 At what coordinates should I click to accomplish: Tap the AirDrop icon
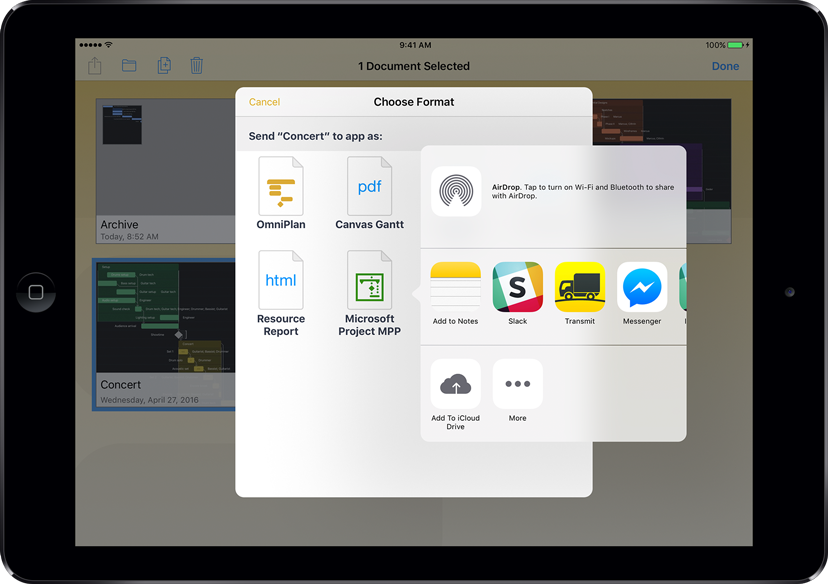coord(456,191)
